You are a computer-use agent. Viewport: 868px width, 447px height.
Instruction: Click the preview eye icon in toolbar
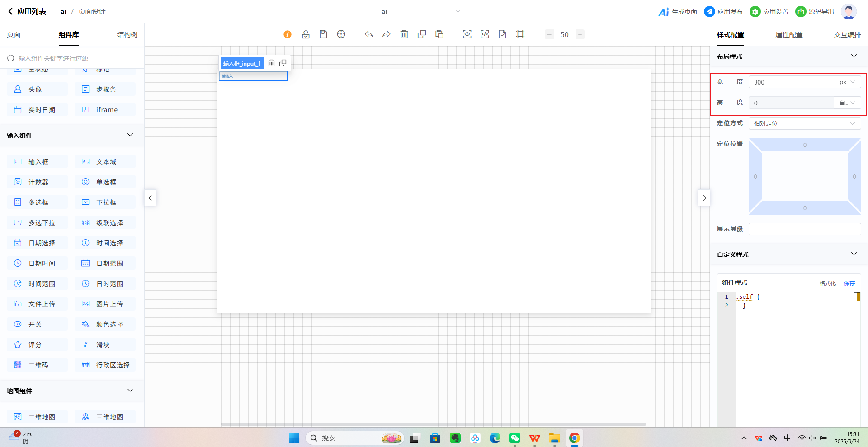click(x=467, y=34)
